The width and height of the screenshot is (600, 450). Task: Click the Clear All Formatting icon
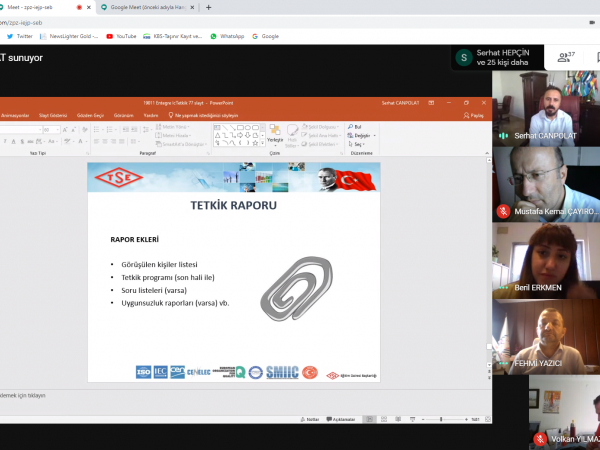coord(85,130)
